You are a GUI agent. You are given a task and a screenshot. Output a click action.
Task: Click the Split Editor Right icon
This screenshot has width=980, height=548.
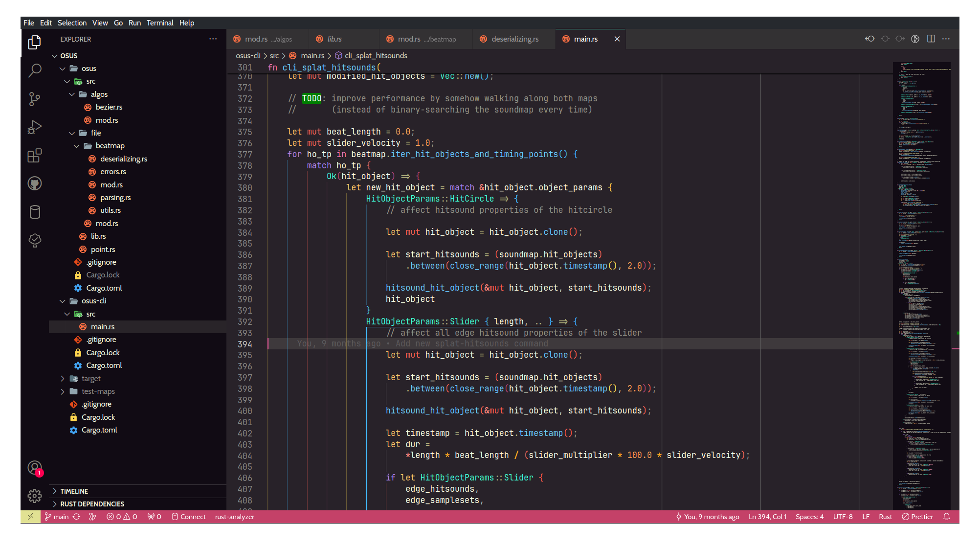(x=931, y=39)
